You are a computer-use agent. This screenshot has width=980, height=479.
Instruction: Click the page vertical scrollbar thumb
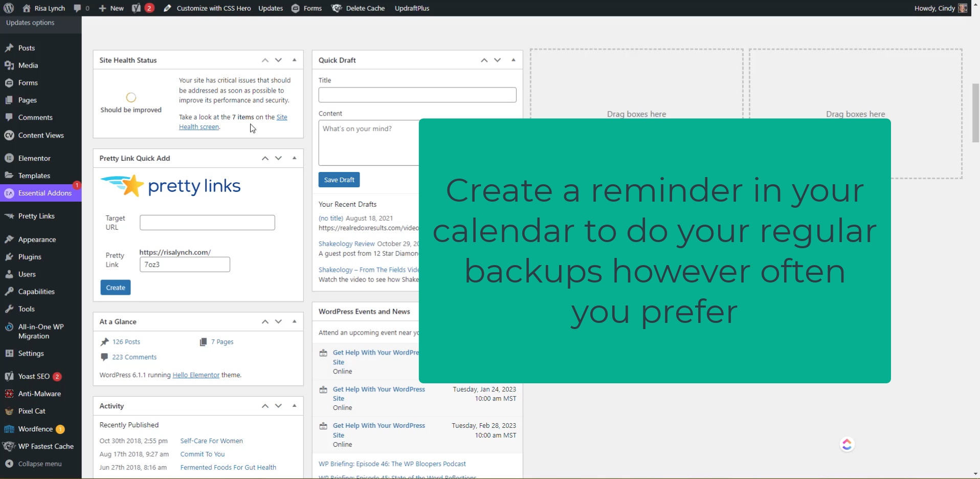tap(975, 113)
